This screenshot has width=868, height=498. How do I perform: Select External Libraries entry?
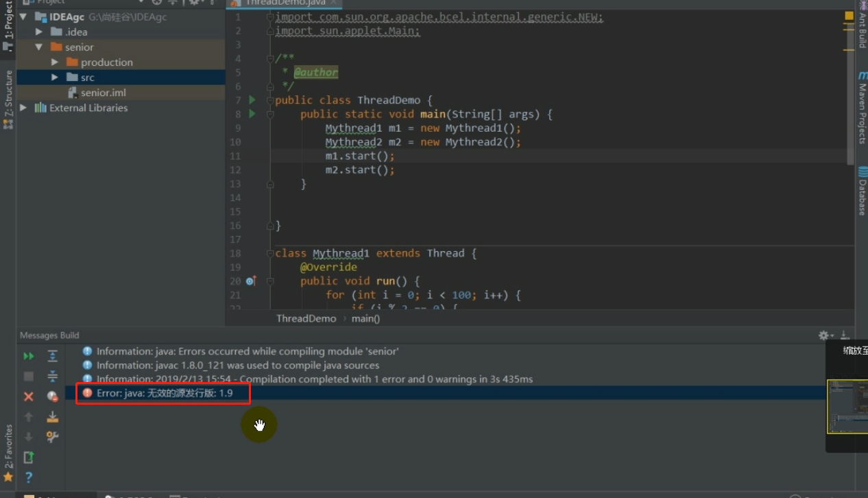tap(88, 108)
